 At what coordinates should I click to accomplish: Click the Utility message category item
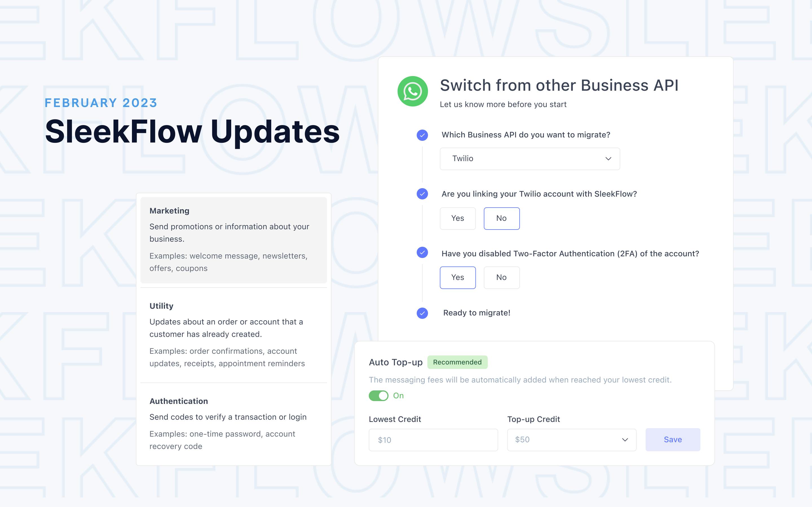[234, 334]
